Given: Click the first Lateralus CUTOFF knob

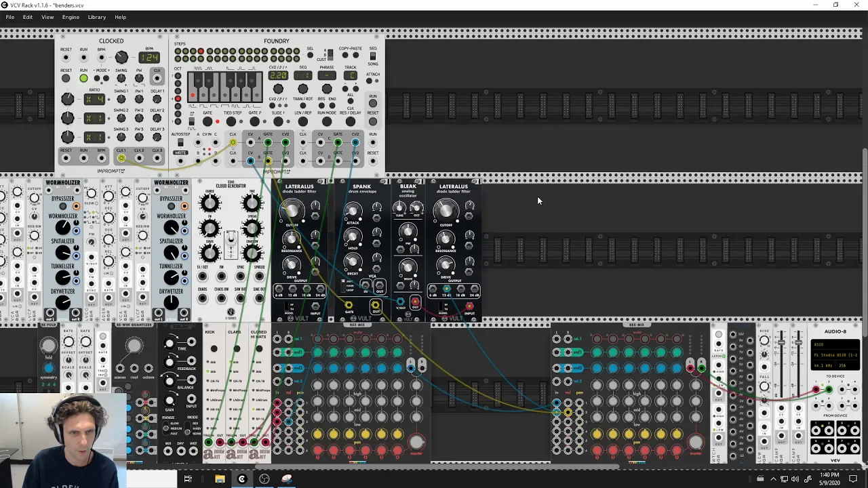Looking at the screenshot, I should click(292, 211).
